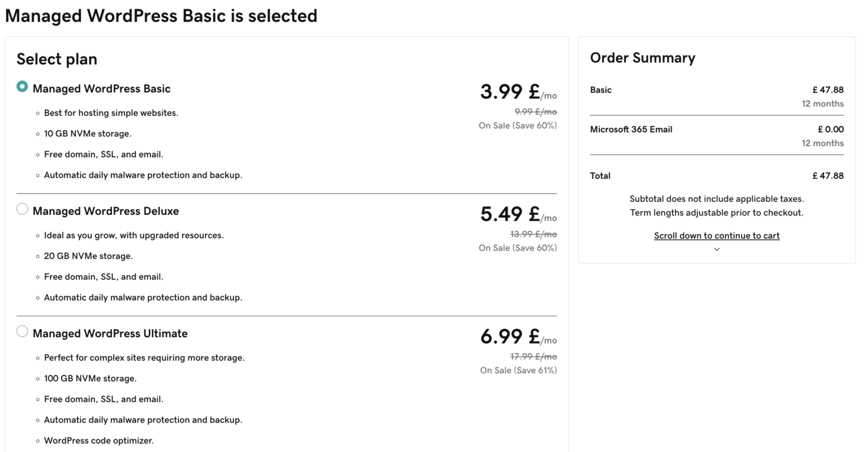This screenshot has width=868, height=452.
Task: Click the Managed WordPress Deluxe plan title
Action: click(106, 210)
